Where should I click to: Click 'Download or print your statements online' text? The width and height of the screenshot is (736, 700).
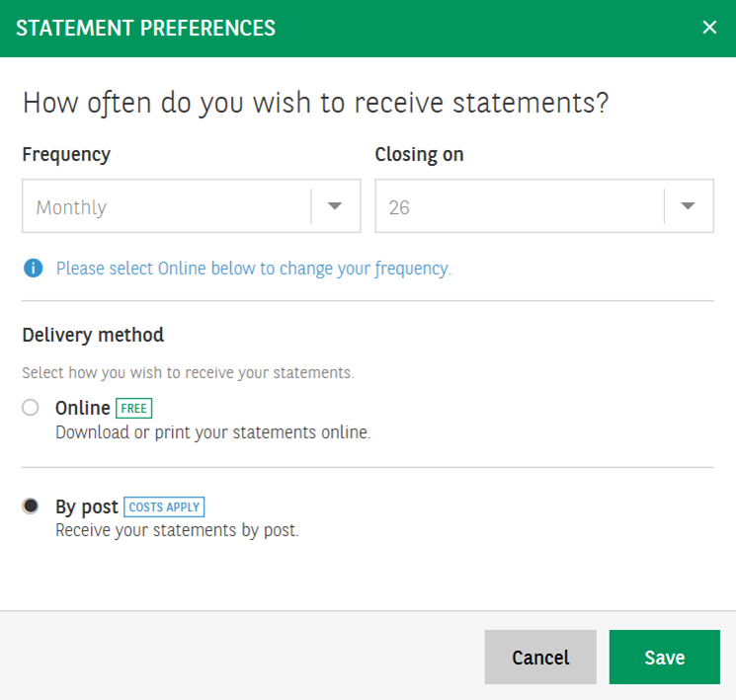pos(212,432)
